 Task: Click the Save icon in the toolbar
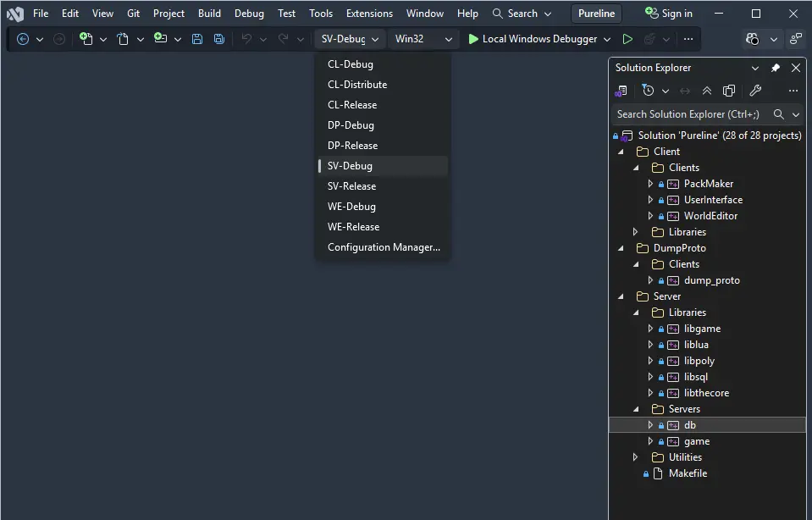[x=197, y=39]
